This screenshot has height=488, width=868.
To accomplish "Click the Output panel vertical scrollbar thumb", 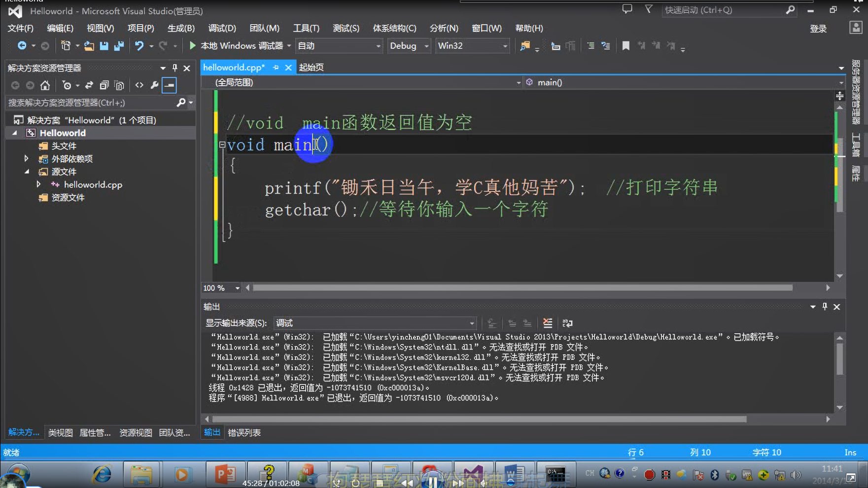I will 839,359.
